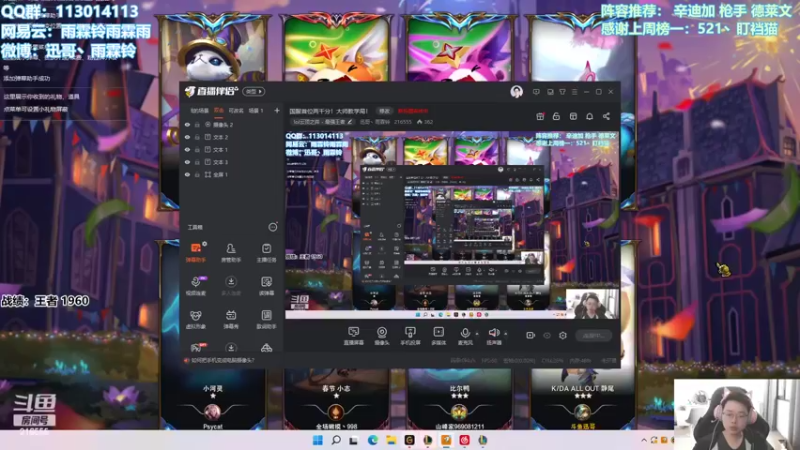
Task: Open the message icon beside the avatar
Action: [x=536, y=92]
